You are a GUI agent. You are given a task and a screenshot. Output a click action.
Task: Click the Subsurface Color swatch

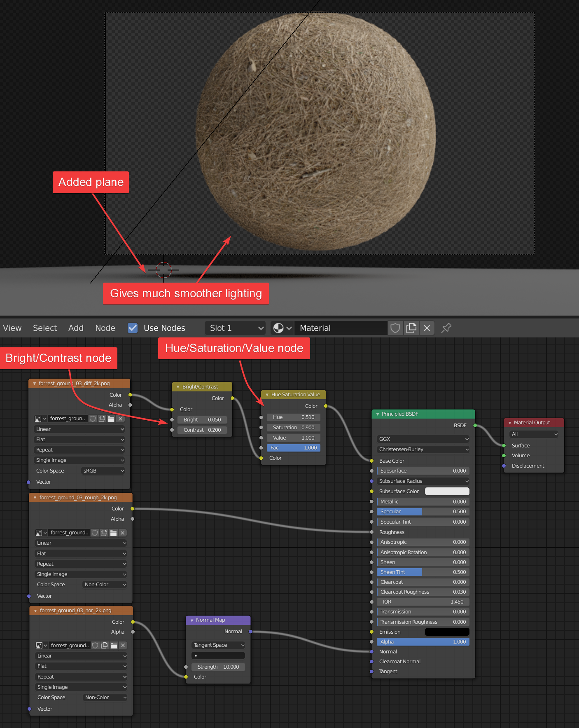[x=447, y=492]
